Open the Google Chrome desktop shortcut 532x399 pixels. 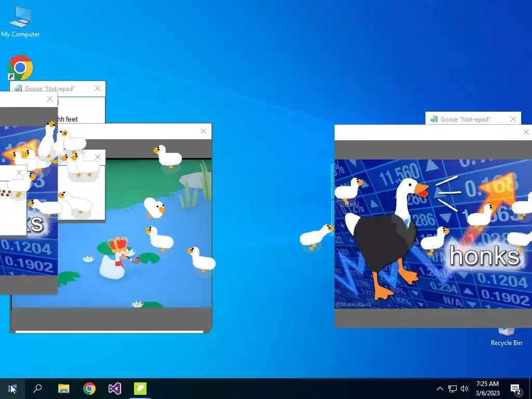pos(20,68)
